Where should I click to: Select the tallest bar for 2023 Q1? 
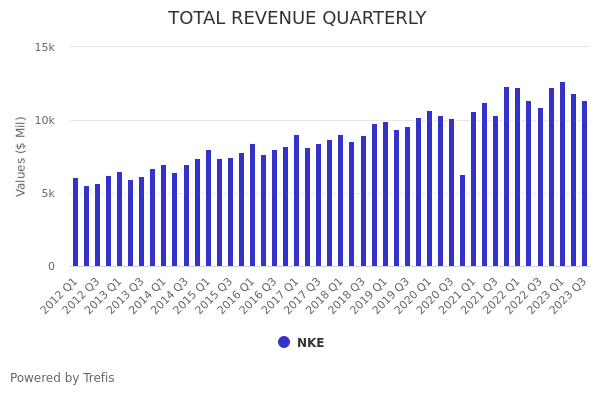pos(562,174)
